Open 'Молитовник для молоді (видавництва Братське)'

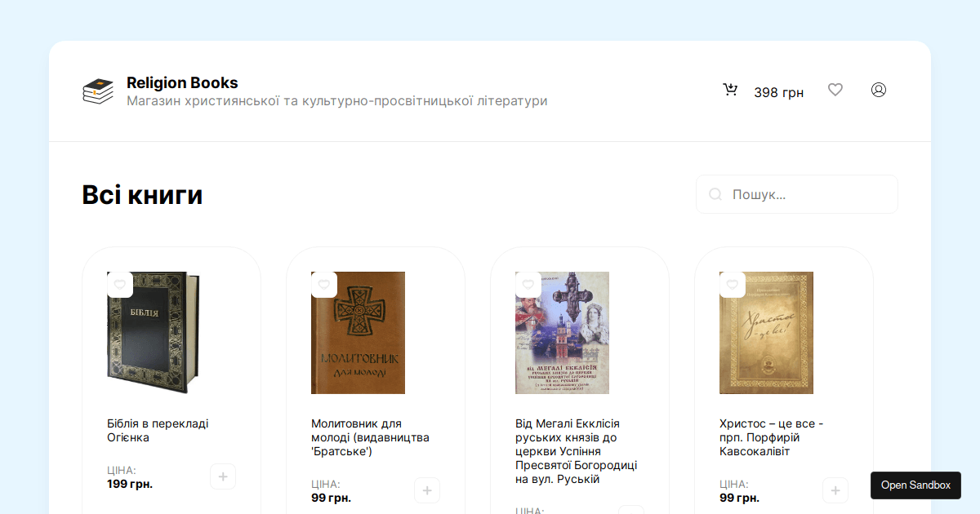[x=369, y=437]
